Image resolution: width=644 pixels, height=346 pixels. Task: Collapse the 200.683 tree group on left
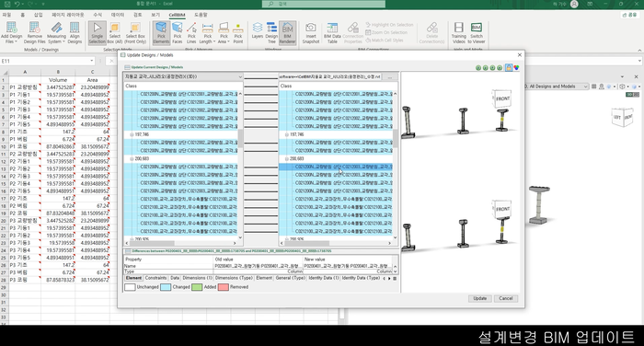coord(132,158)
